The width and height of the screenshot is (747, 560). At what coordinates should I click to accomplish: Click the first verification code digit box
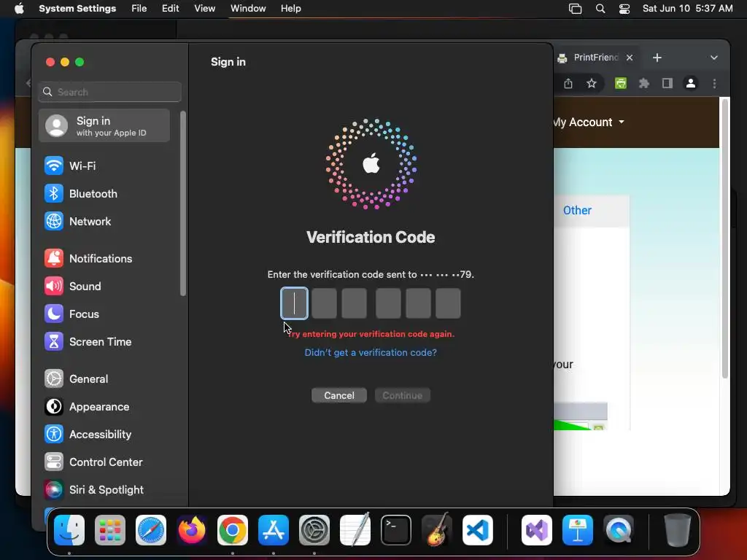[295, 303]
